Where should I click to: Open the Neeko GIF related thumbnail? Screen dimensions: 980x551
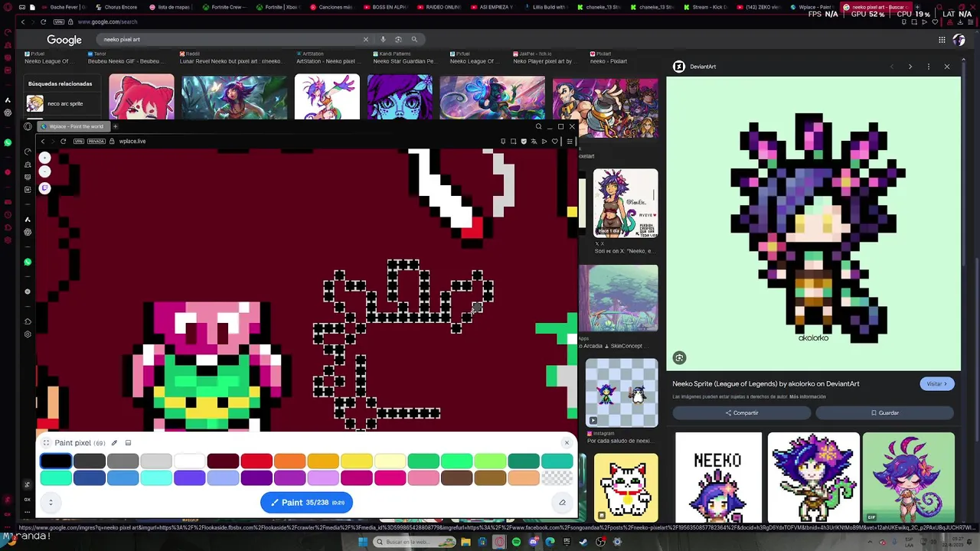tap(909, 478)
